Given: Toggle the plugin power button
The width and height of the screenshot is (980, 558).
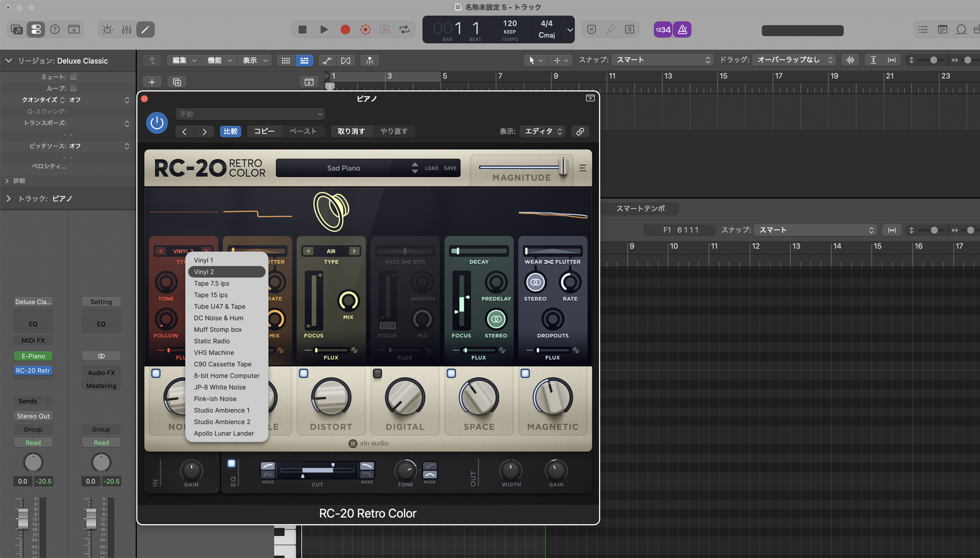Looking at the screenshot, I should click(x=157, y=122).
